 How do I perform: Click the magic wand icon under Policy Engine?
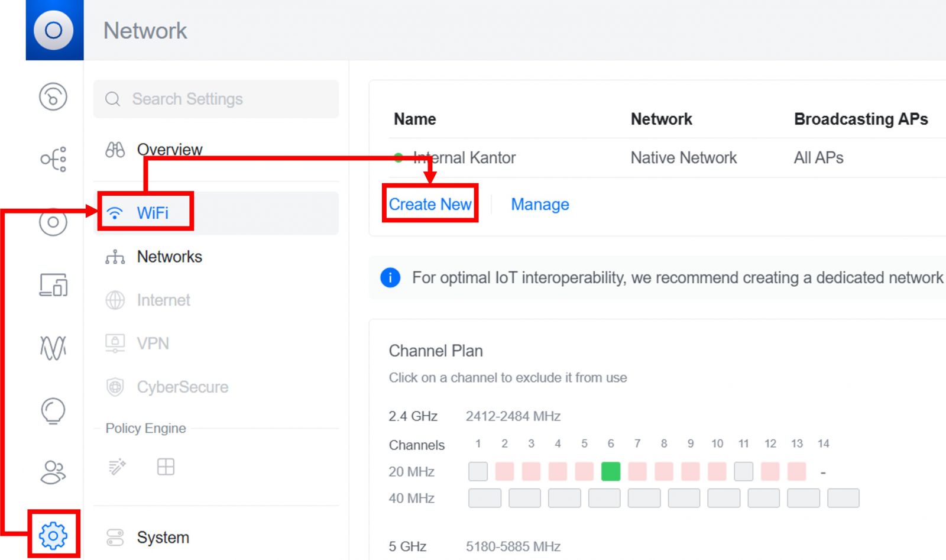point(117,467)
